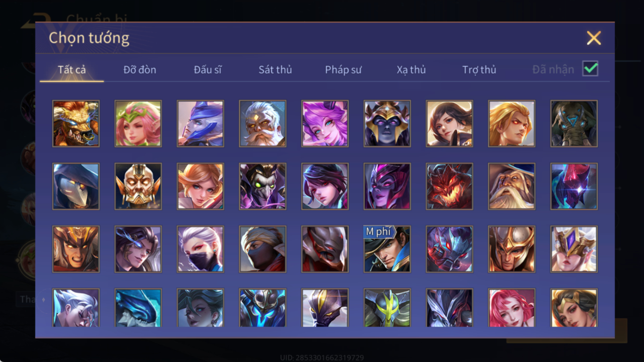The image size is (644, 362).
Task: Choose the hero labeled M phí
Action: 387,249
